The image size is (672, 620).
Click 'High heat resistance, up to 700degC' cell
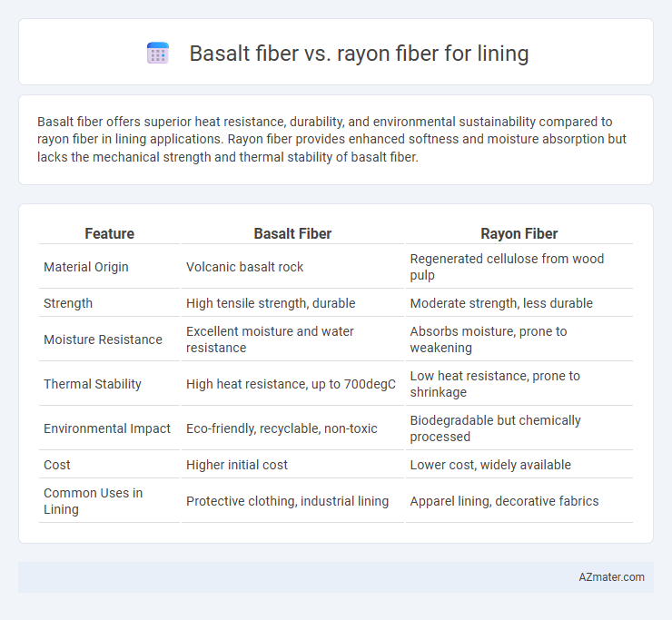[292, 384]
